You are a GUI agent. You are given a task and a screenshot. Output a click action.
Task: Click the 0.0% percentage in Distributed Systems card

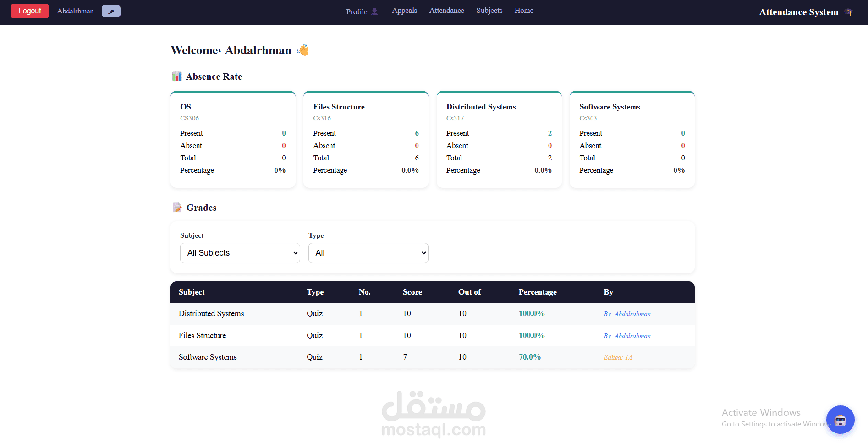[543, 170]
